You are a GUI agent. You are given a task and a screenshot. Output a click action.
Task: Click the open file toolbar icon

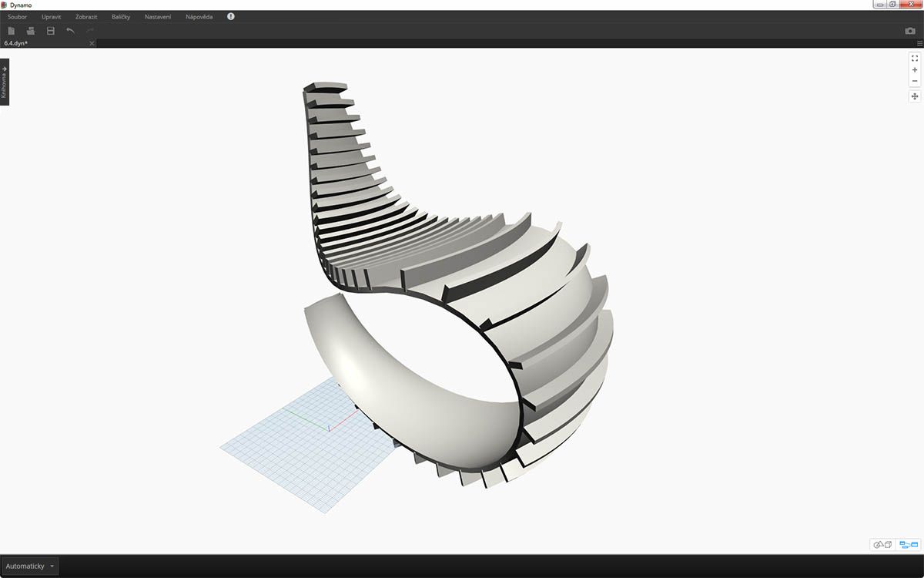(x=31, y=31)
